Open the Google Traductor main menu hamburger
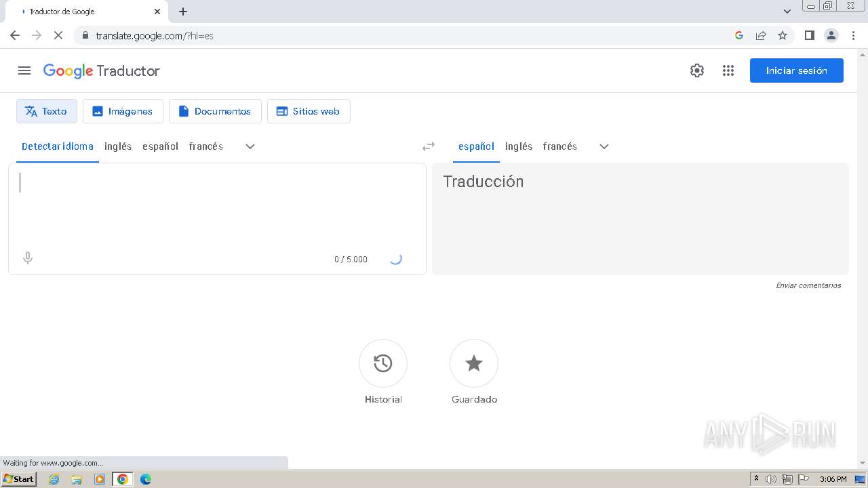 [24, 70]
